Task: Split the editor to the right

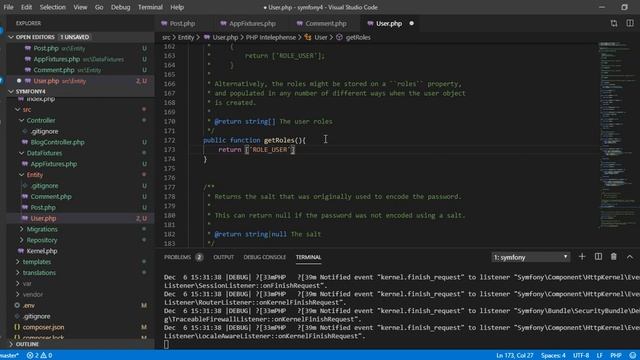Action: 630,24
